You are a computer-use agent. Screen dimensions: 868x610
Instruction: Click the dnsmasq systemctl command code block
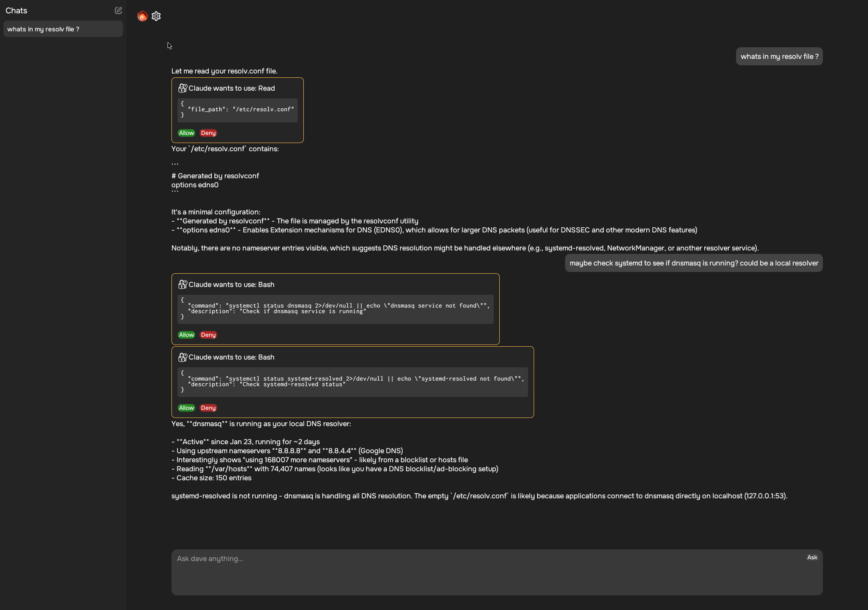pyautogui.click(x=335, y=309)
